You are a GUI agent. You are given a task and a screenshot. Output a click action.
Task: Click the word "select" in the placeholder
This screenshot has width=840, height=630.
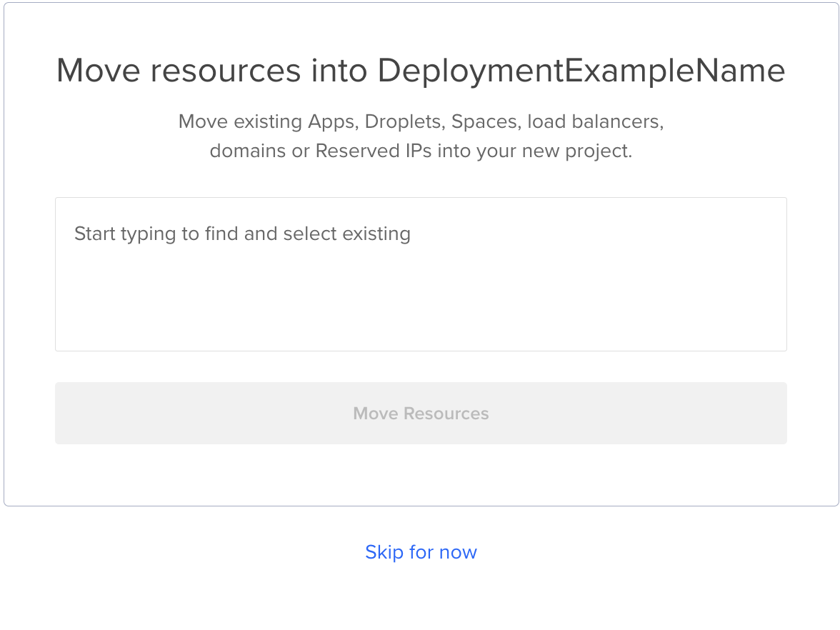[x=309, y=234]
